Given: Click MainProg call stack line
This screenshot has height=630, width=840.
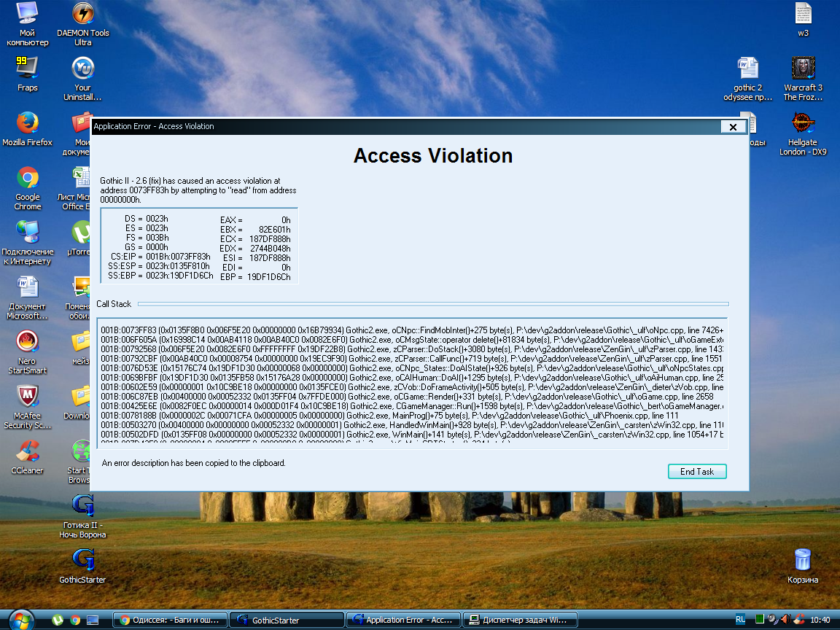Looking at the screenshot, I should click(x=389, y=415).
